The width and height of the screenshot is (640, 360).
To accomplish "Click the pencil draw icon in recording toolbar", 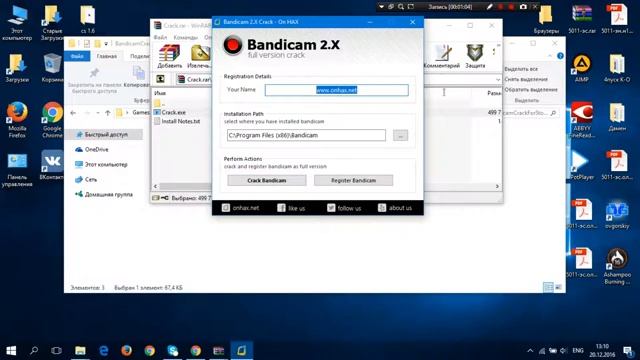I will (x=490, y=7).
